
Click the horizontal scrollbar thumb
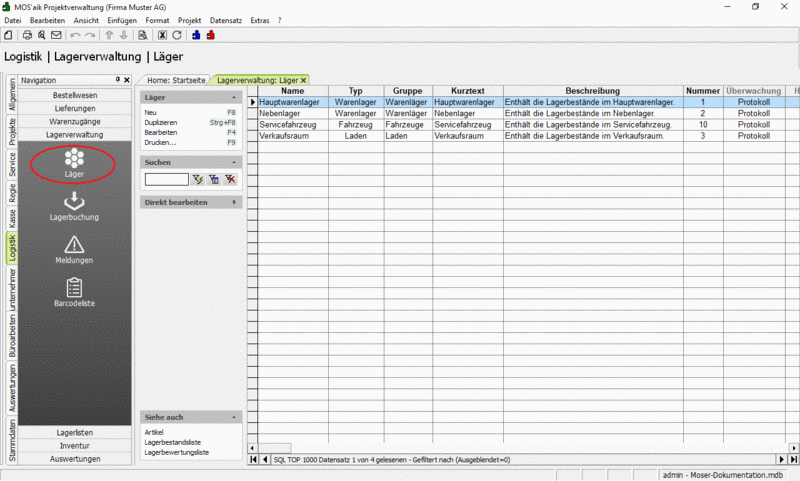pos(274,448)
